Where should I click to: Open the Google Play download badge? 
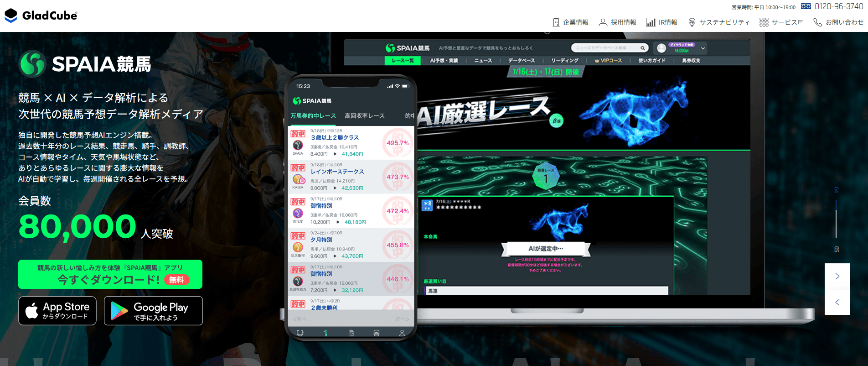pyautogui.click(x=153, y=311)
